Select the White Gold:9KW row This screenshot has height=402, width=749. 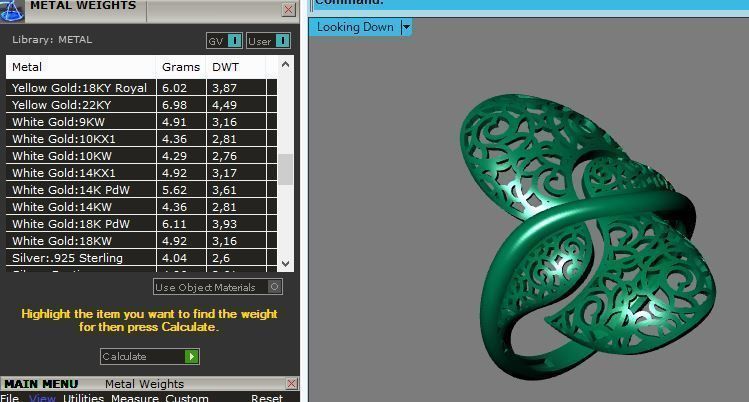point(141,122)
